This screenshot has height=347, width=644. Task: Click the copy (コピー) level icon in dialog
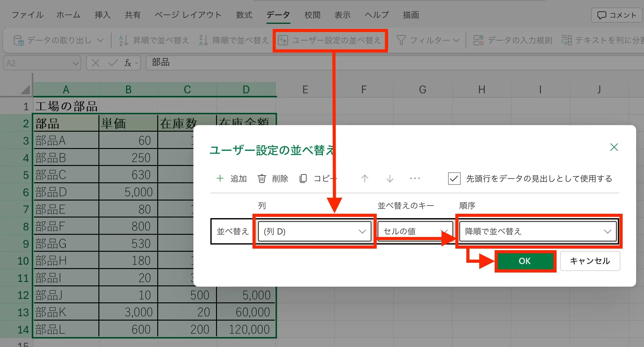(303, 179)
